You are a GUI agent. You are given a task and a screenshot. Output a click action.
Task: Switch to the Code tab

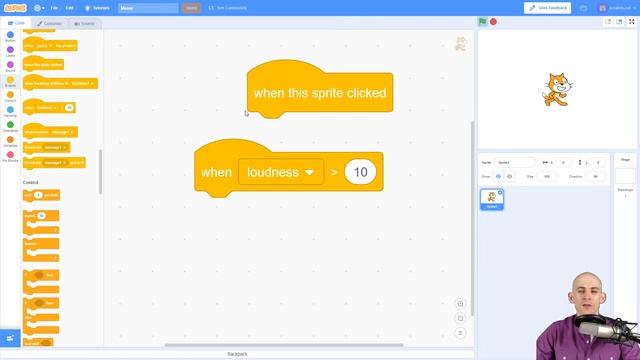[x=16, y=23]
